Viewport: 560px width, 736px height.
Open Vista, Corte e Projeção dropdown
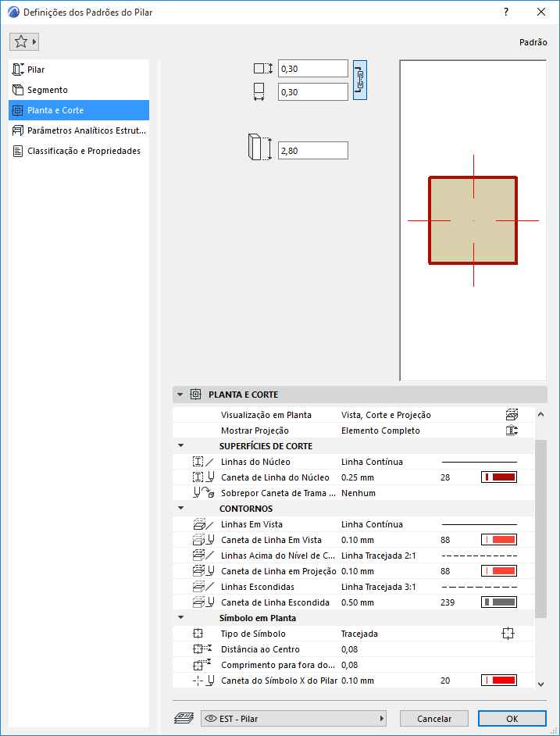coord(386,415)
